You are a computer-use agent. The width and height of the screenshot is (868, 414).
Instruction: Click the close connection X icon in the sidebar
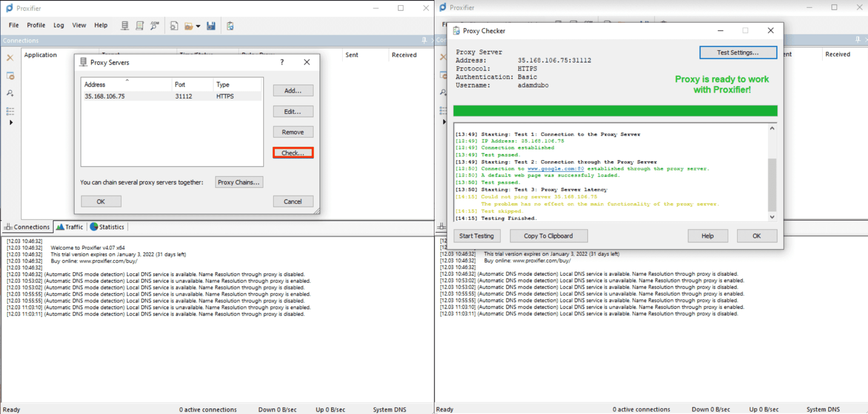(x=10, y=57)
